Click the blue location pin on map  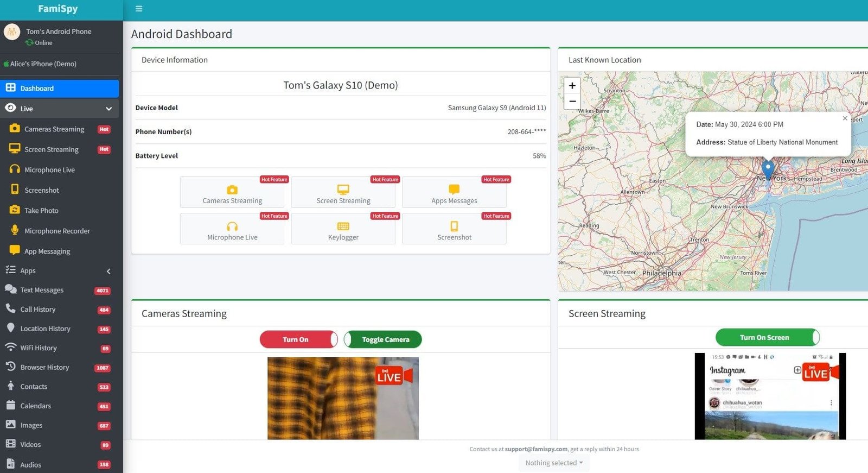pyautogui.click(x=768, y=169)
